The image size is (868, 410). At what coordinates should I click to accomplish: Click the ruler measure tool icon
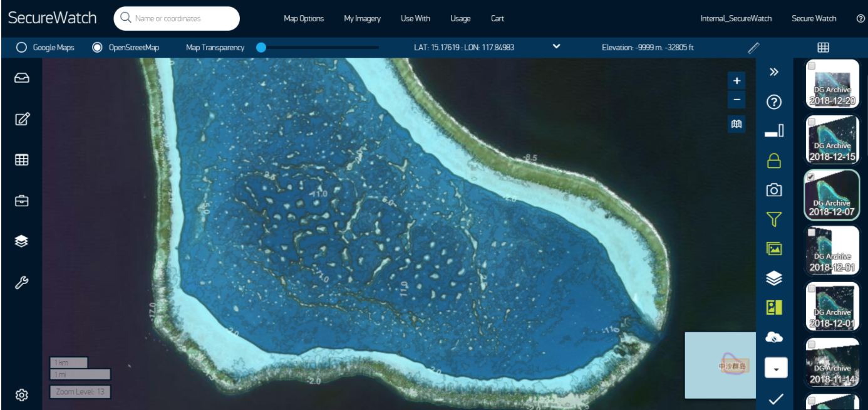tap(753, 47)
